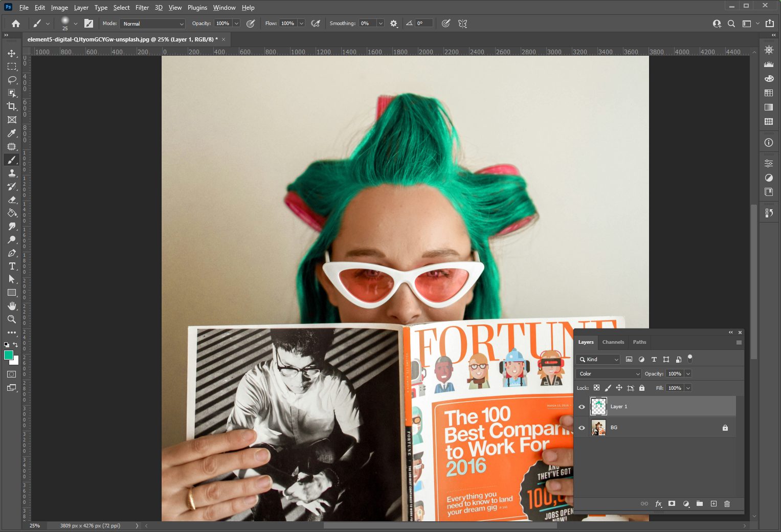Select the Crop tool
Screen dimensions: 781x532
[x=12, y=106]
